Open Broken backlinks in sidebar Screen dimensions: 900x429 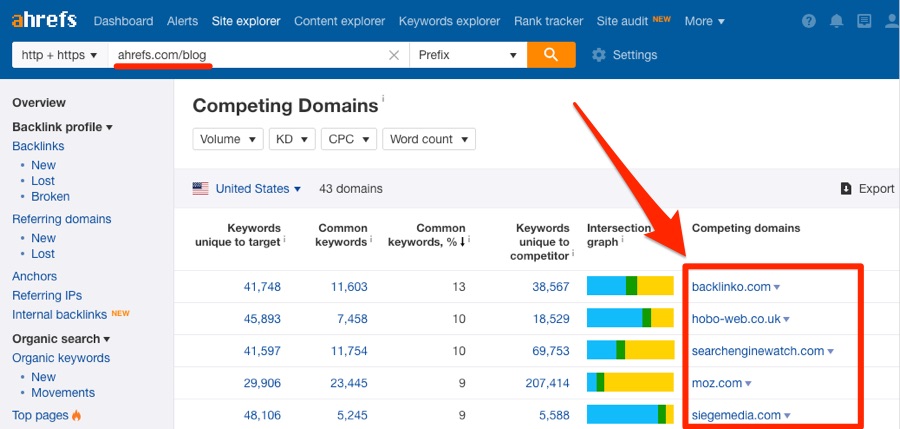pos(51,196)
